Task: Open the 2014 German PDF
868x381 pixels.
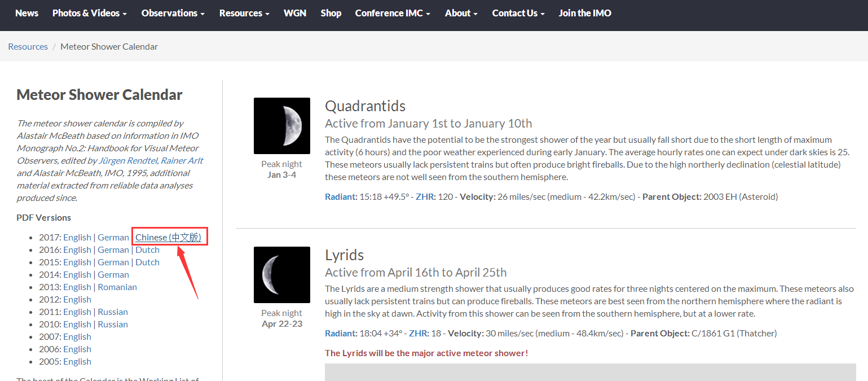Action: tap(113, 274)
